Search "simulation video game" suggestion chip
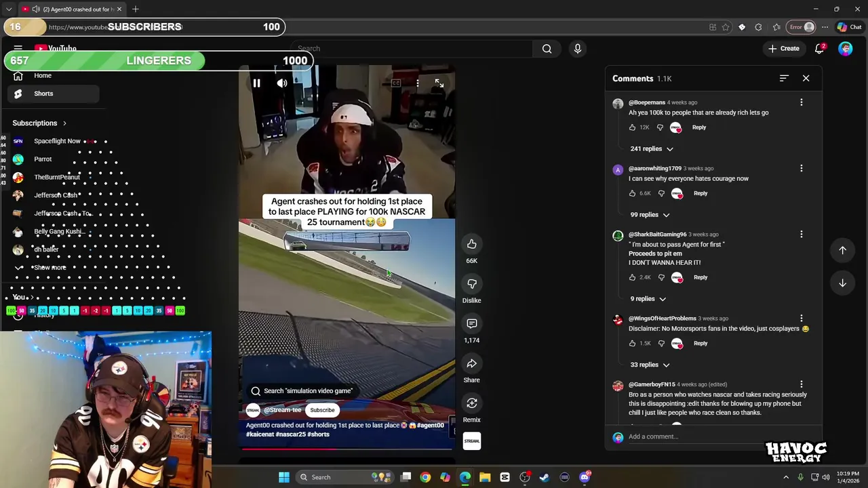 click(x=301, y=391)
